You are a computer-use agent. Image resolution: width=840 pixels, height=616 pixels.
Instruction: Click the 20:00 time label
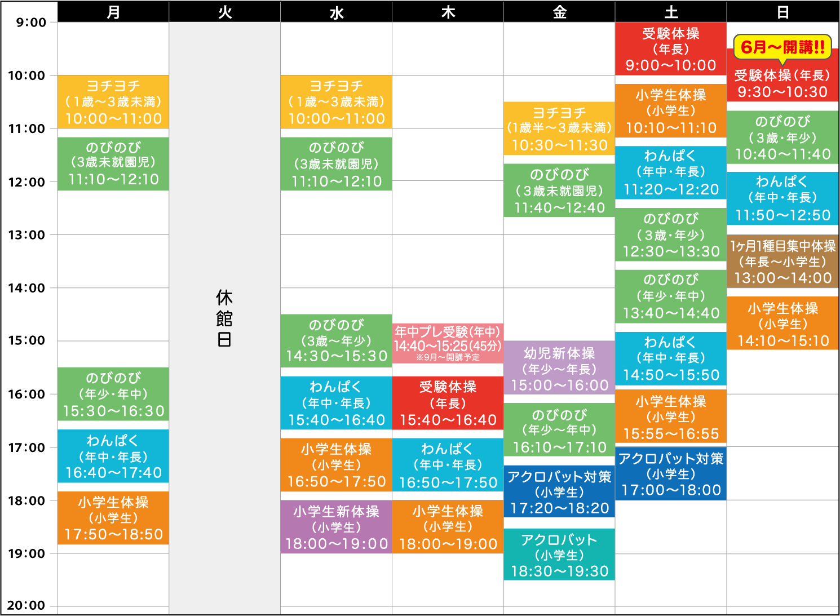(x=27, y=606)
